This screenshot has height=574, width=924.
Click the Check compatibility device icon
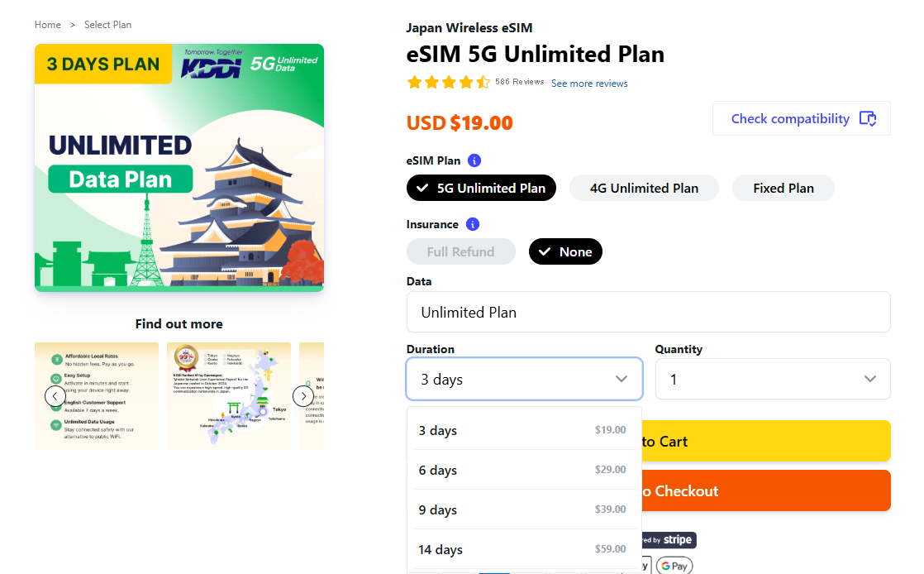coord(867,118)
